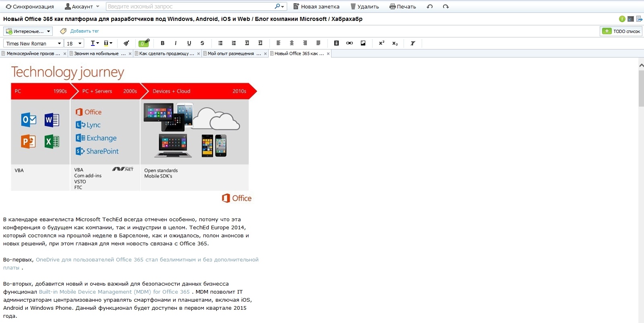Image resolution: width=644 pixels, height=323 pixels.
Task: Toggle italic formatting
Action: [x=176, y=43]
